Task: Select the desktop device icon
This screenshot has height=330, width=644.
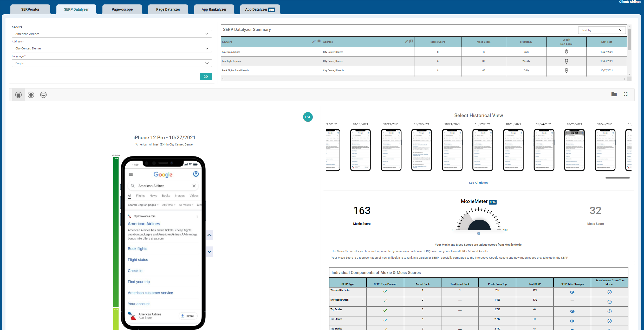Action: coord(43,95)
